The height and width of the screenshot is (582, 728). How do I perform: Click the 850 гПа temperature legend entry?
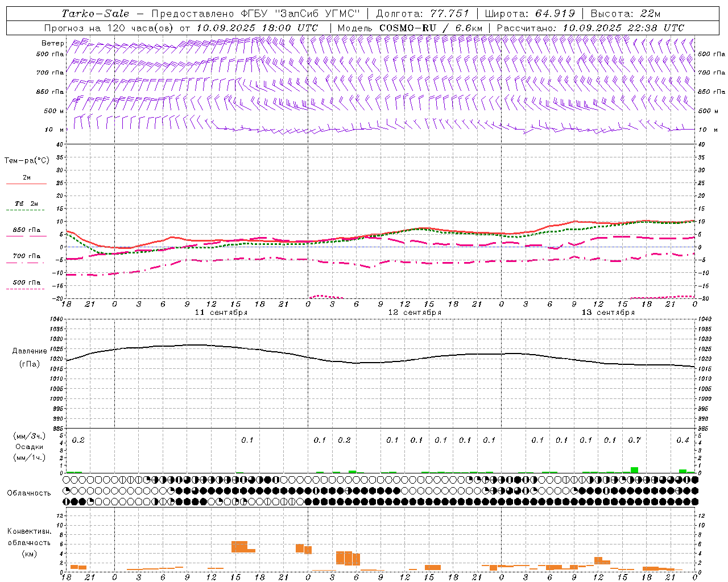tap(27, 230)
